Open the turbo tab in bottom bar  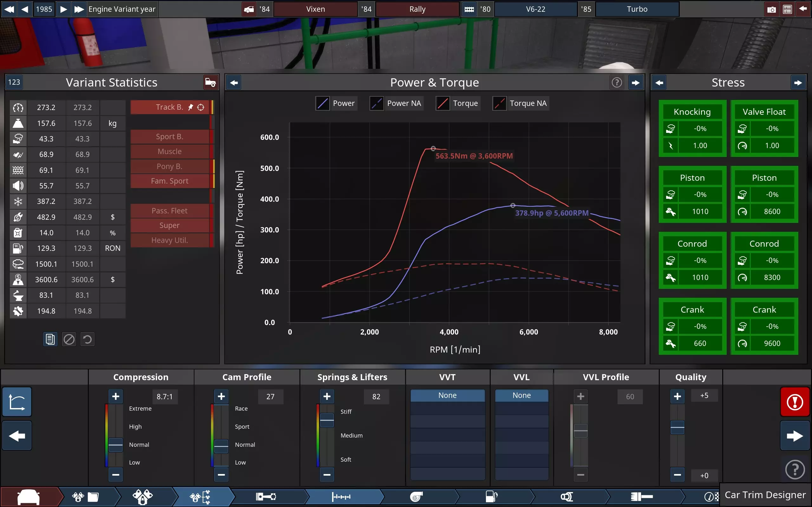[416, 497]
